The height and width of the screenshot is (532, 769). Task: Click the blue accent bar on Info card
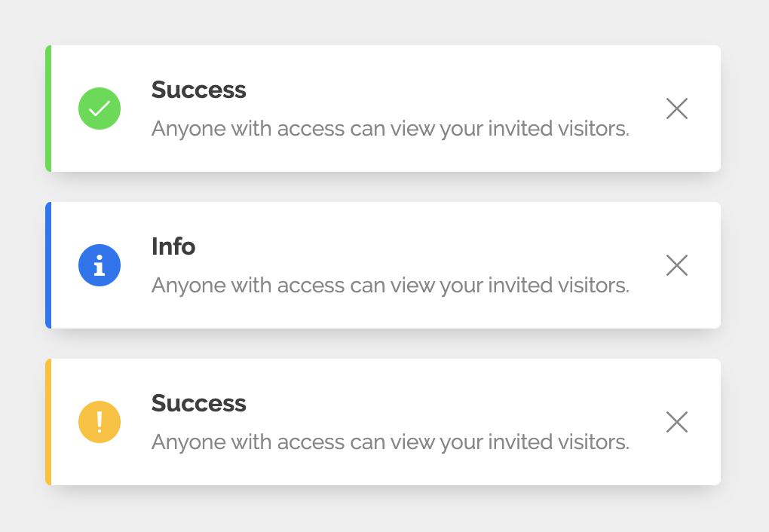(48, 265)
